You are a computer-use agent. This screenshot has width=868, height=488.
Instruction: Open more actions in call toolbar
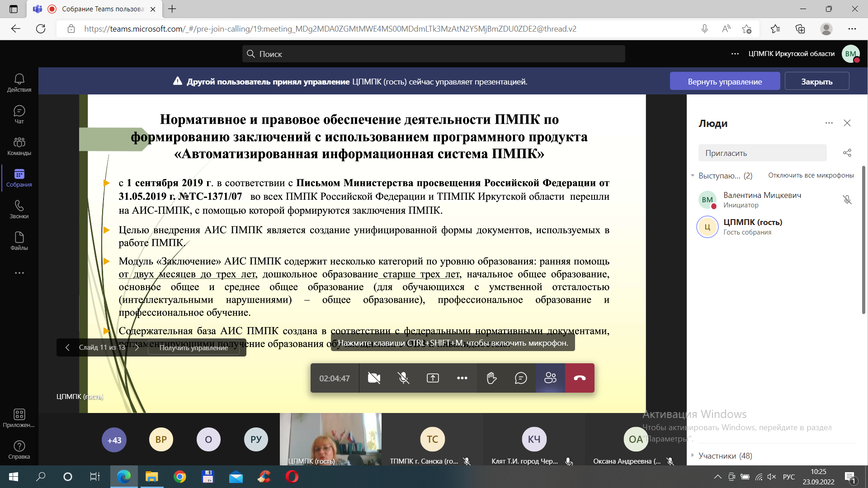coord(462,378)
